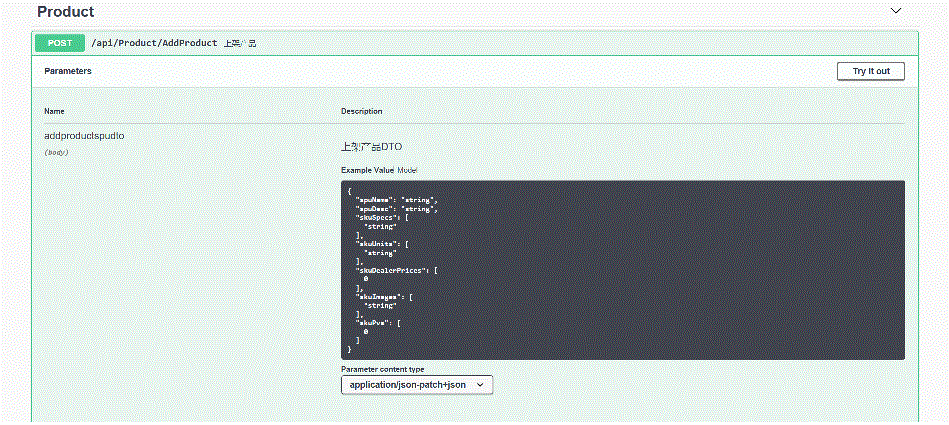Click the Name column header

pos(54,111)
